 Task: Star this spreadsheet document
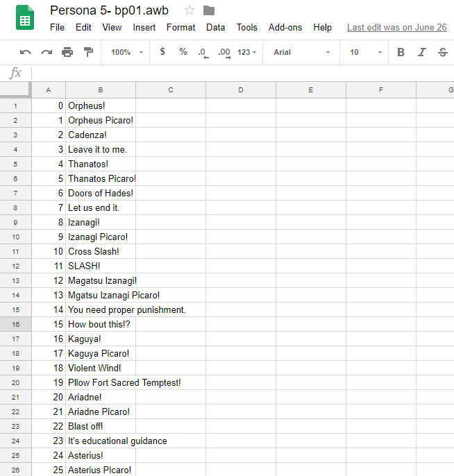coord(190,10)
